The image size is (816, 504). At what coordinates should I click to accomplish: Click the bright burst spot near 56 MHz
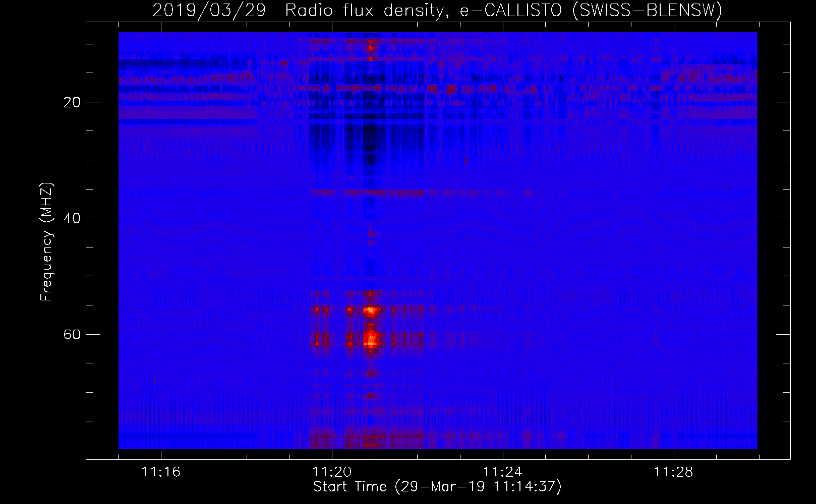[x=371, y=311]
